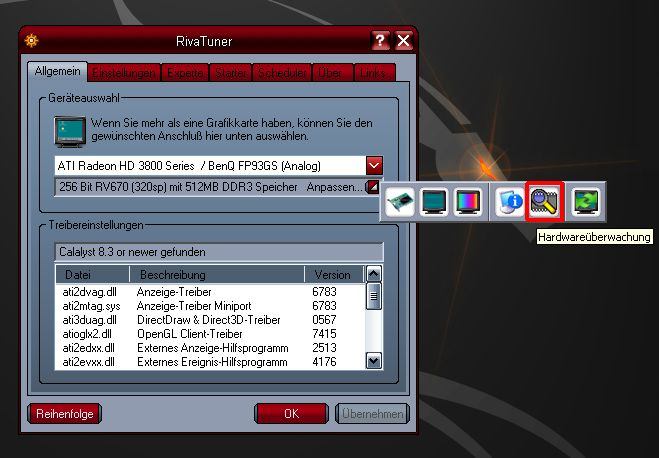This screenshot has width=659, height=458.
Task: Select the ati2mtag.sys file entry
Action: [91, 306]
